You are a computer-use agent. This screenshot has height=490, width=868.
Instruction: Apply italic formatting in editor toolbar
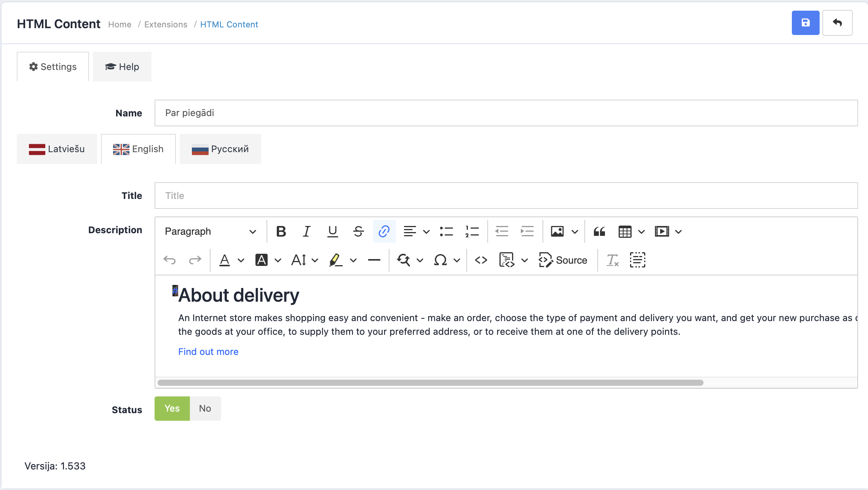click(x=306, y=231)
